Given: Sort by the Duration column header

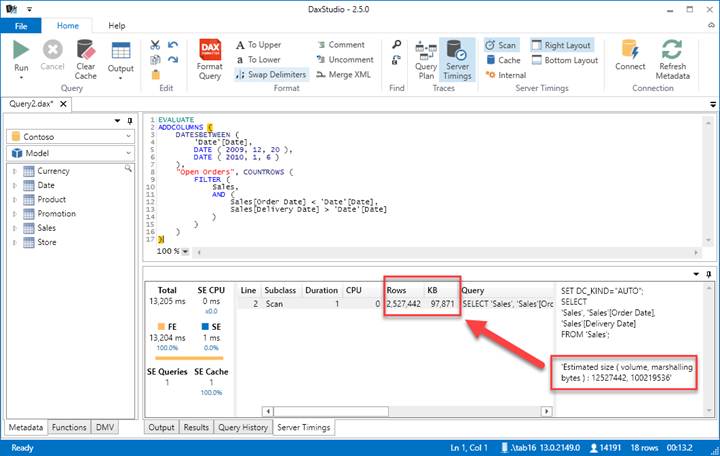Looking at the screenshot, I should [x=321, y=291].
